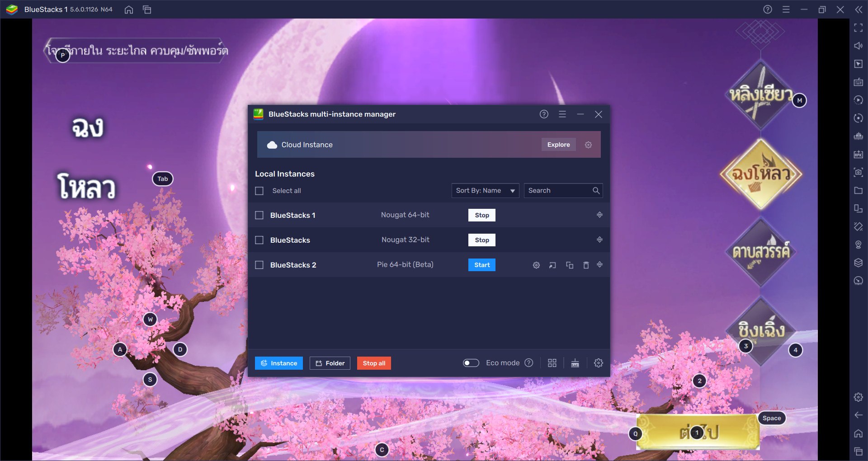This screenshot has width=868, height=461.
Task: Set location from sidebar
Action: 859,245
